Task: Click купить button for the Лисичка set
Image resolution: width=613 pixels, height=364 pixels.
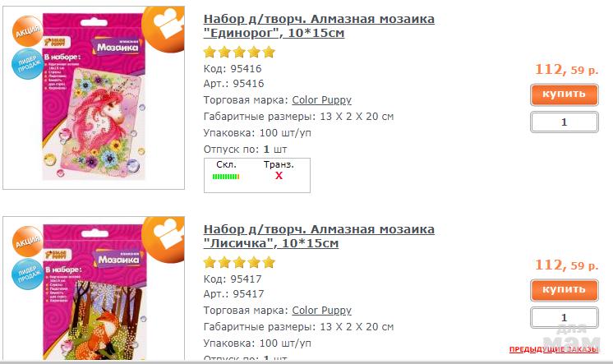Action: click(565, 290)
